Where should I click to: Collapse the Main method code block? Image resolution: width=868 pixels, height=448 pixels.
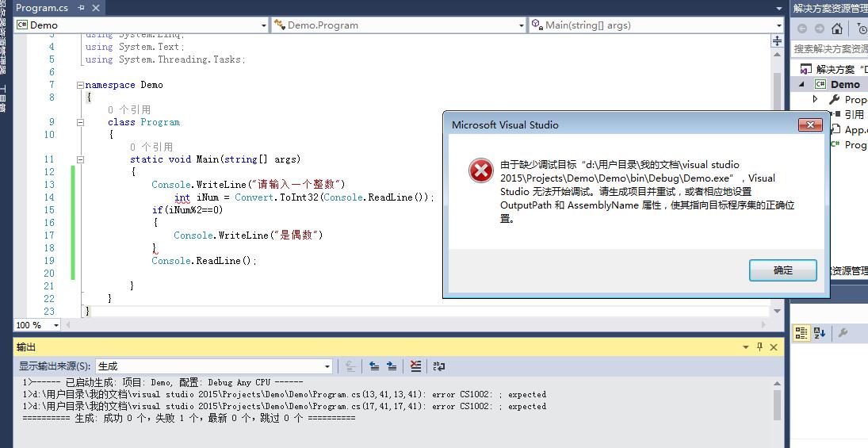coord(80,159)
